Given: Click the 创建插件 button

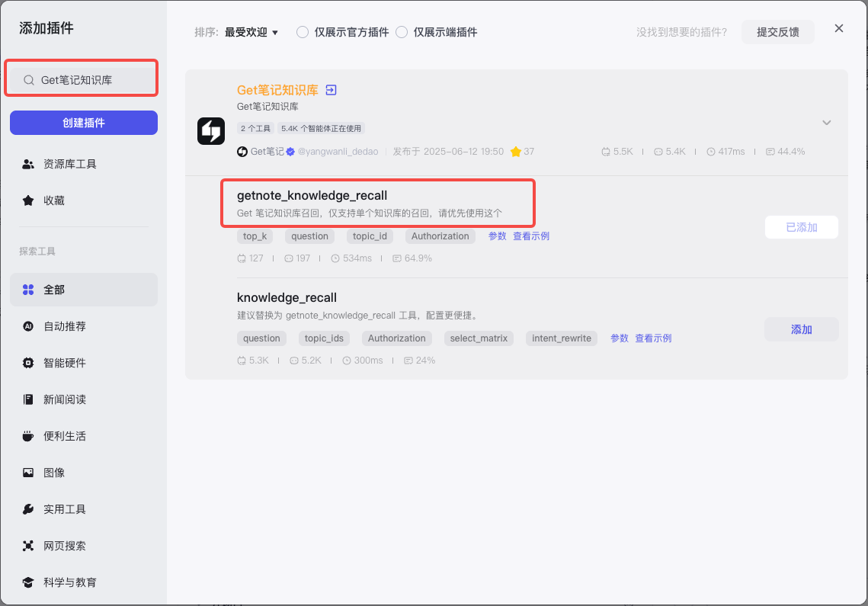Looking at the screenshot, I should point(84,123).
